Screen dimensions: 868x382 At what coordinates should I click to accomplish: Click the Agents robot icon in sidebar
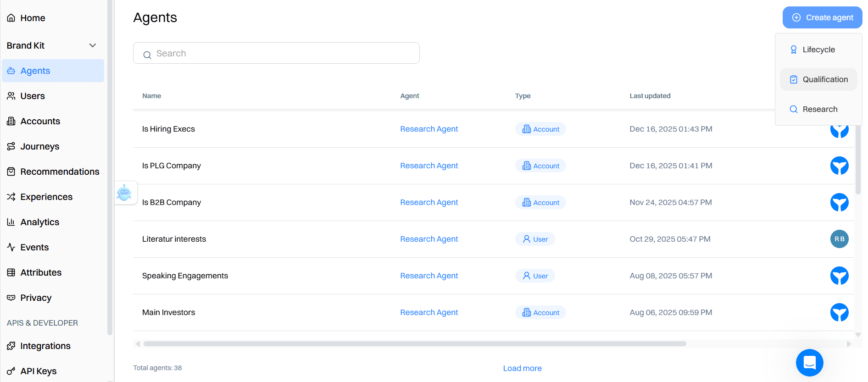pyautogui.click(x=11, y=71)
